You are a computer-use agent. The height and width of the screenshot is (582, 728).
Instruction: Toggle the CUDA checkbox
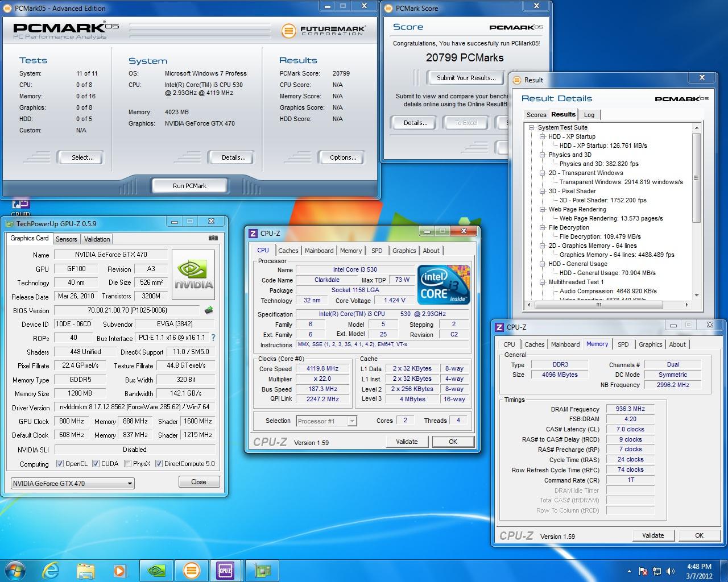point(96,464)
